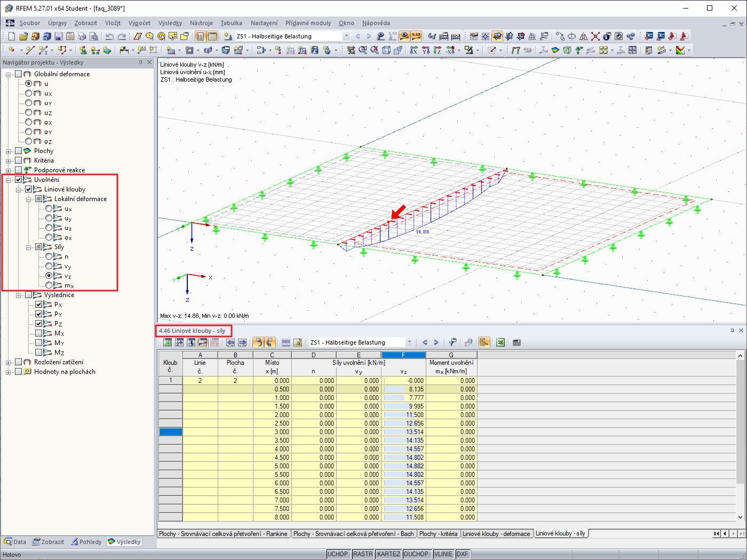This screenshot has height=560, width=747.
Task: Open Print Preview with the magnifier page icon
Action: coord(93,36)
